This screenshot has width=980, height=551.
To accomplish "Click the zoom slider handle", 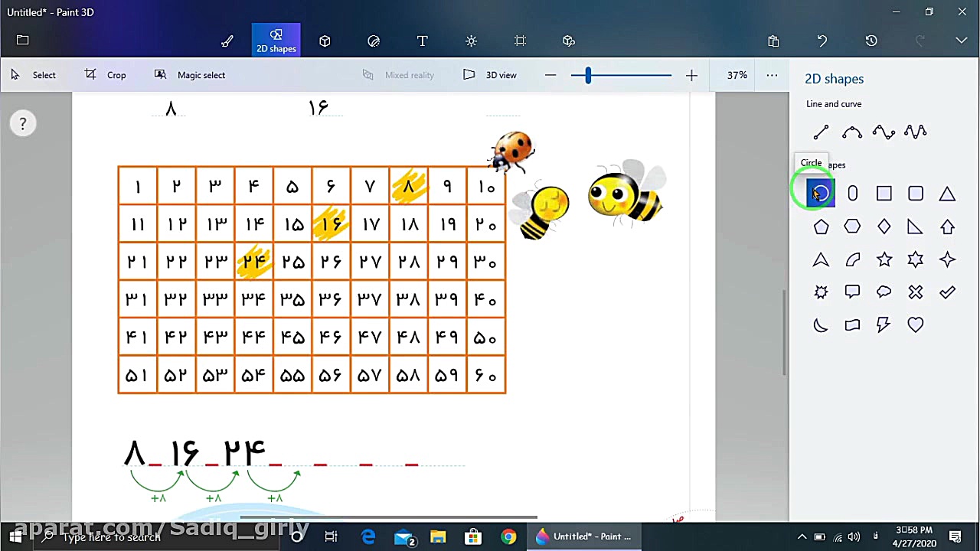I will 588,75.
